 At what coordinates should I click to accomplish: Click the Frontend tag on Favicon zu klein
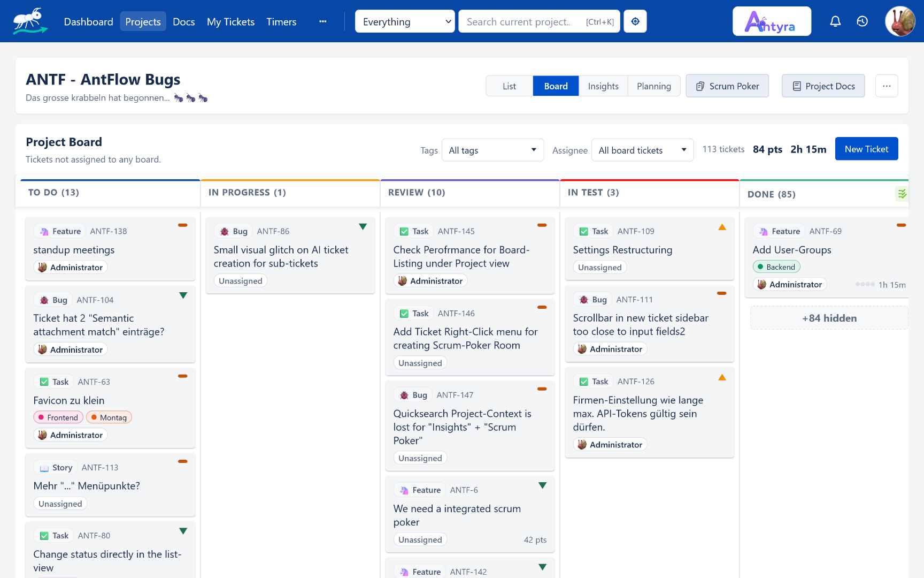[x=58, y=417]
